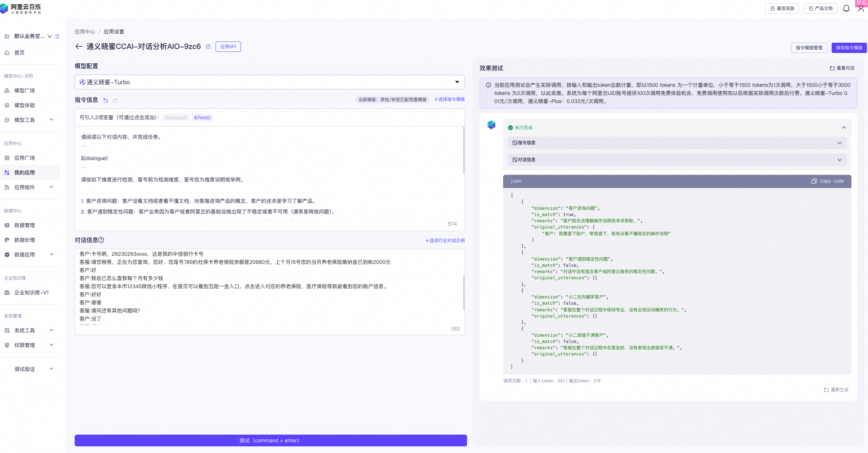Click the 最佳实践 button

point(782,8)
